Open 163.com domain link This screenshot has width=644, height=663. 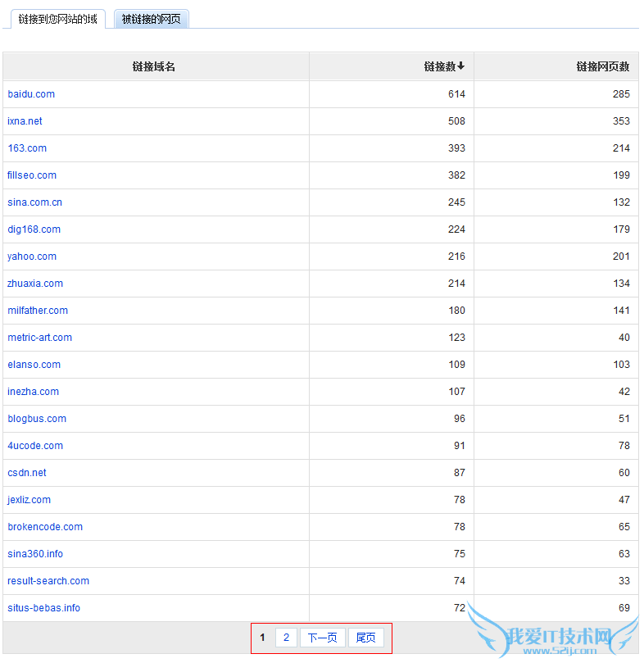click(27, 148)
